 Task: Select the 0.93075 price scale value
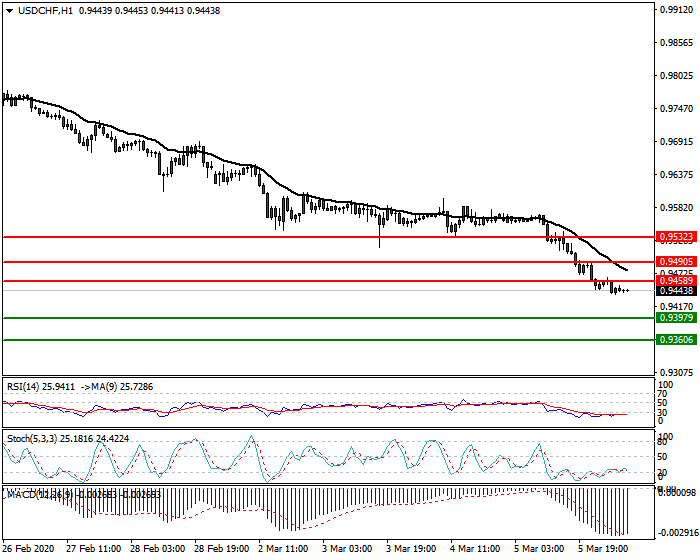[677, 372]
